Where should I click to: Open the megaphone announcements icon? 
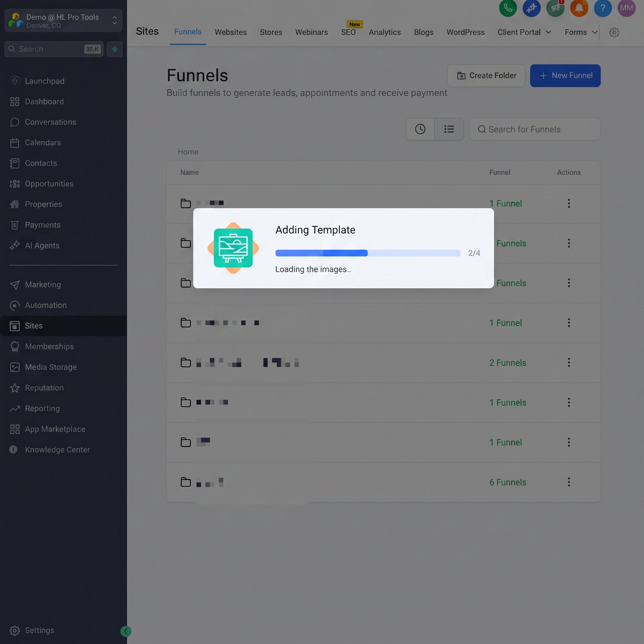(x=555, y=8)
